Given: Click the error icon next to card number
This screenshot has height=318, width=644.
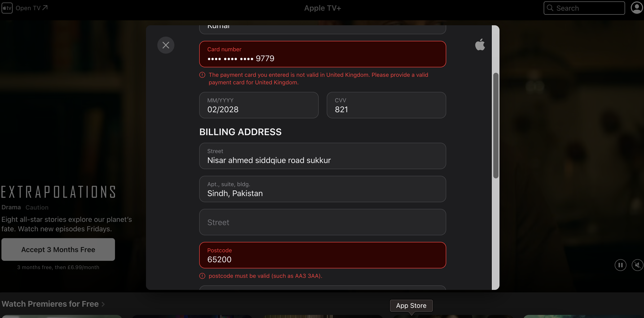Looking at the screenshot, I should pyautogui.click(x=202, y=75).
